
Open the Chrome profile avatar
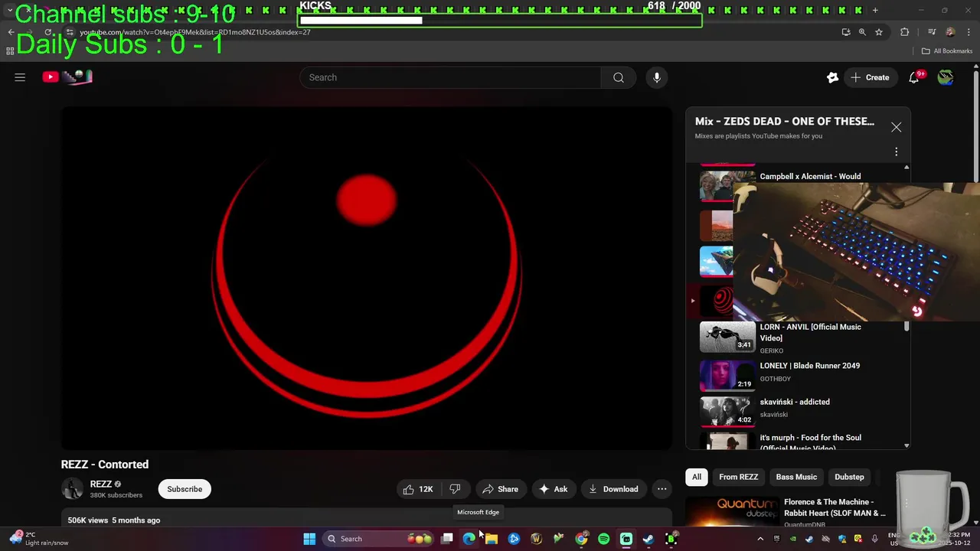950,32
